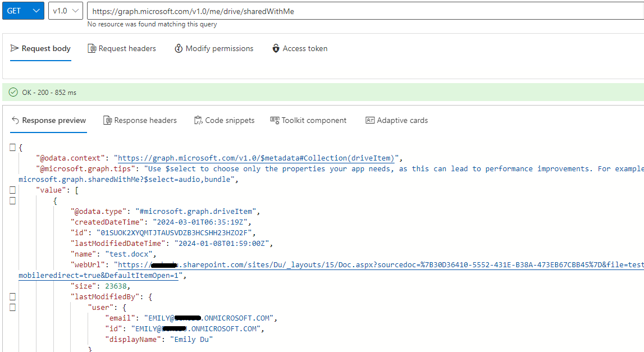Switch to the Response headers tab
644x352 pixels.
(x=140, y=120)
